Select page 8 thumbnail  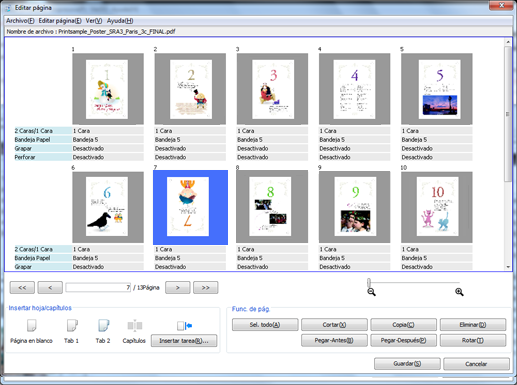tap(272, 207)
